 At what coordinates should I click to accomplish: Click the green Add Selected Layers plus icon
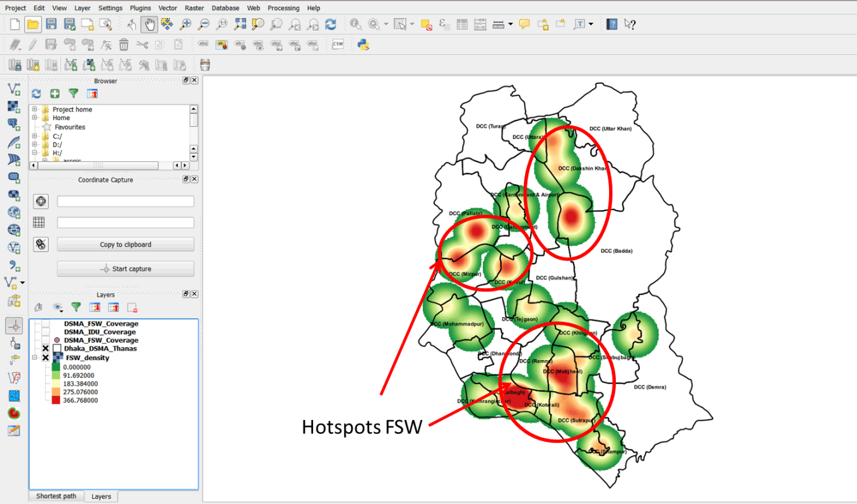tap(55, 93)
